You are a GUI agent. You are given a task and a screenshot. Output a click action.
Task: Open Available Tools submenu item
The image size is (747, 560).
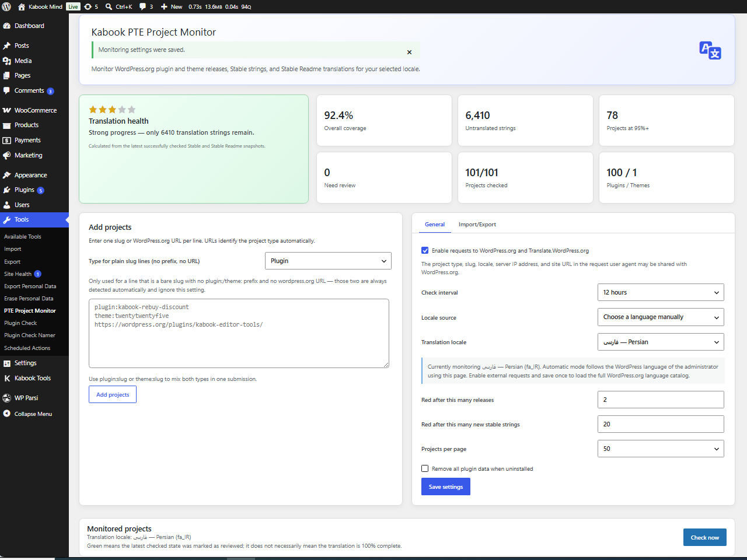tap(23, 237)
